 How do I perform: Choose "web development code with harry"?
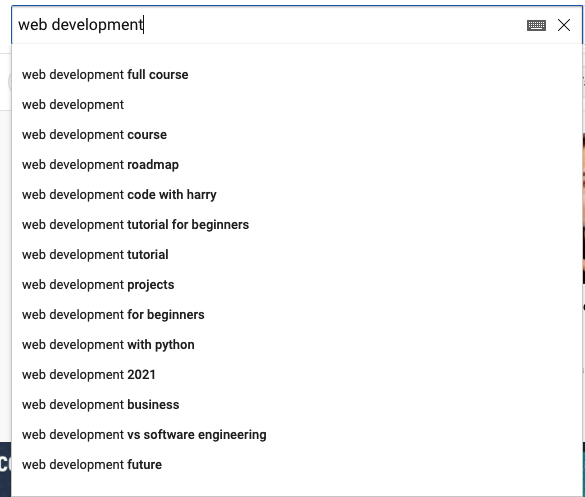click(x=297, y=195)
